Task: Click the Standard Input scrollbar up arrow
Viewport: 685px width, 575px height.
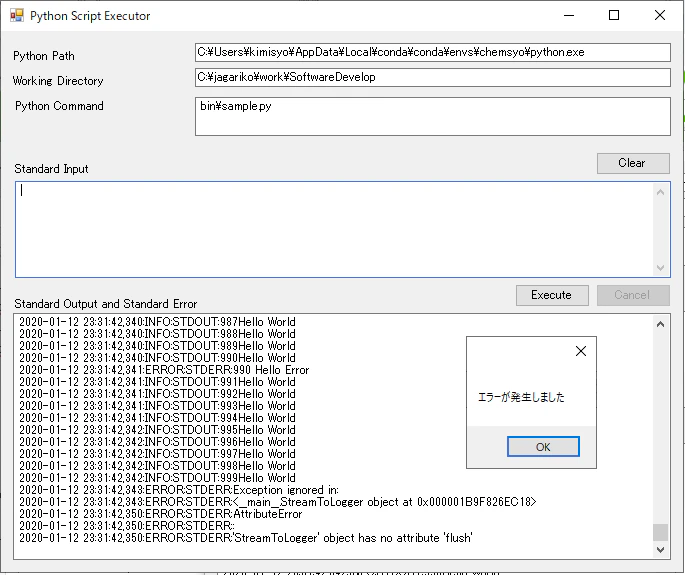Action: click(661, 192)
